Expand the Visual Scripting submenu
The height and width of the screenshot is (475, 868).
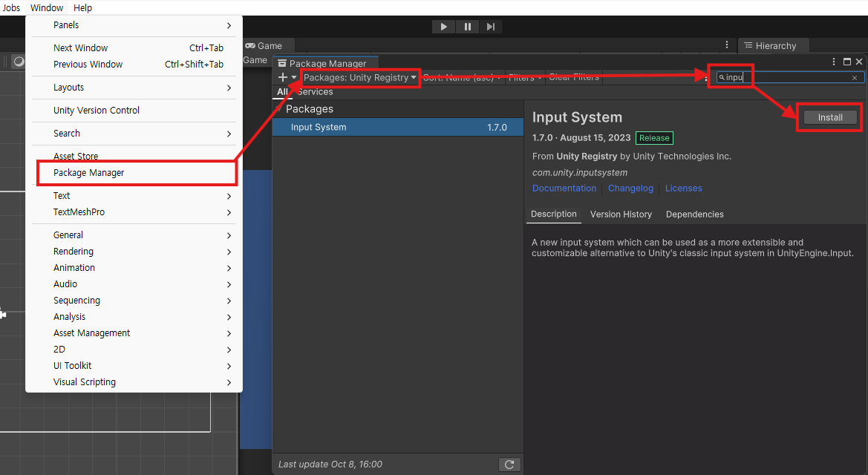click(x=134, y=382)
